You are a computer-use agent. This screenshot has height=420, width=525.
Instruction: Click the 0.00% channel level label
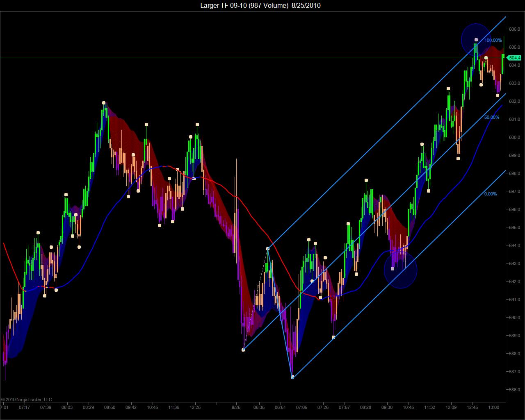point(491,194)
